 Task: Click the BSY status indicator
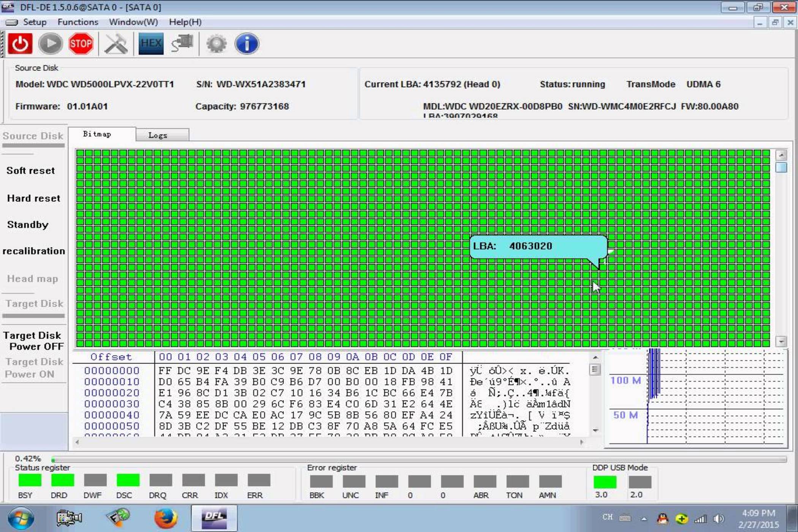click(x=30, y=480)
